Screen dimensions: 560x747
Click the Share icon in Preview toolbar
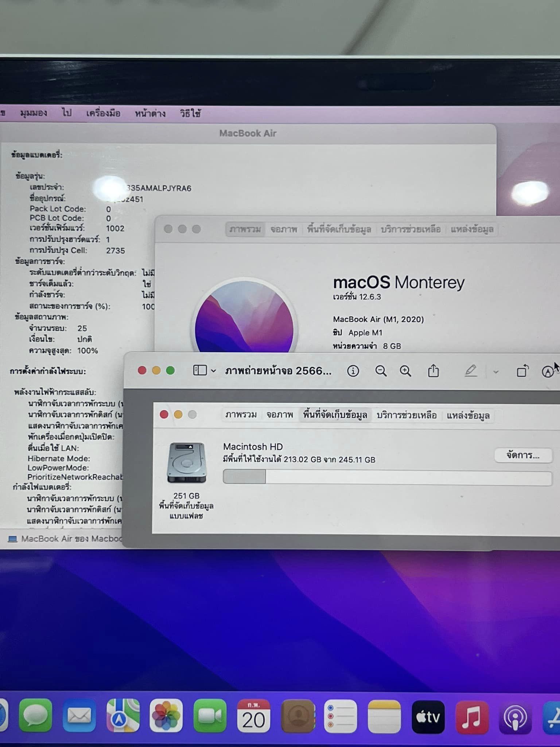pos(433,371)
